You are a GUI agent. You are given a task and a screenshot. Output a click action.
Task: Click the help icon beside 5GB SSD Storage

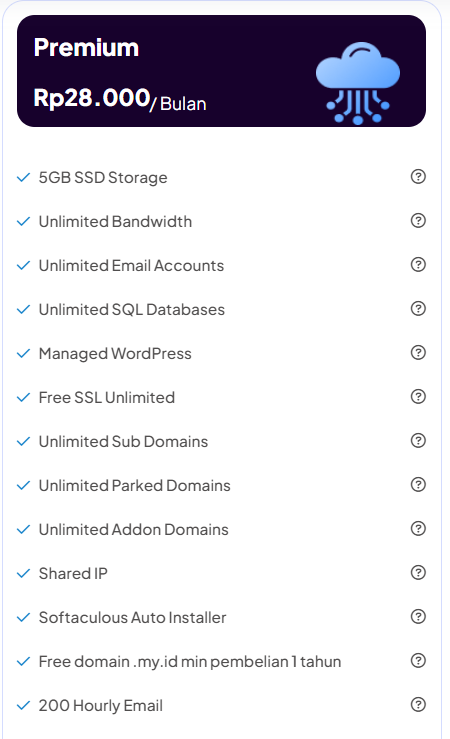coord(418,177)
